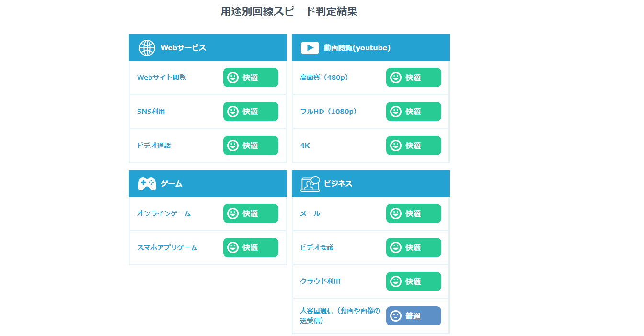Click the 快適 badge for ビデオ通話

(251, 146)
